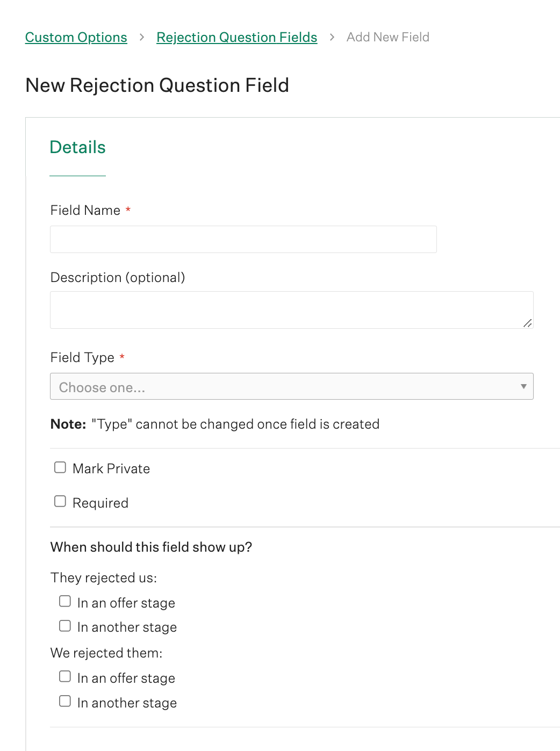Image resolution: width=560 pixels, height=751 pixels.
Task: Click the dropdown arrow on the Field Type selector
Action: click(523, 386)
